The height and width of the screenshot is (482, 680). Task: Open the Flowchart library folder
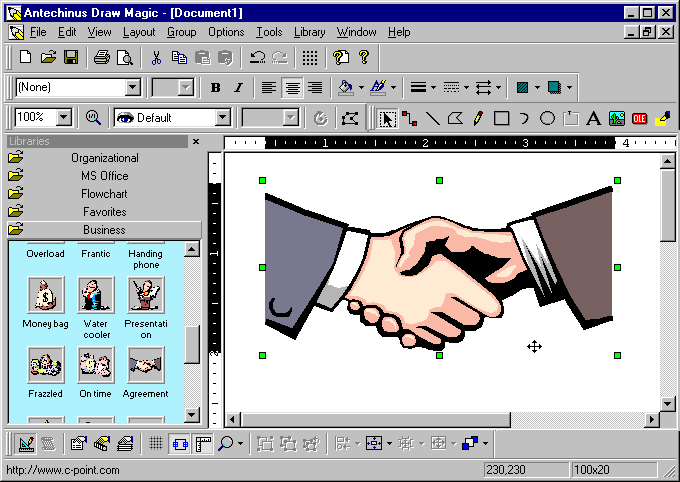104,194
